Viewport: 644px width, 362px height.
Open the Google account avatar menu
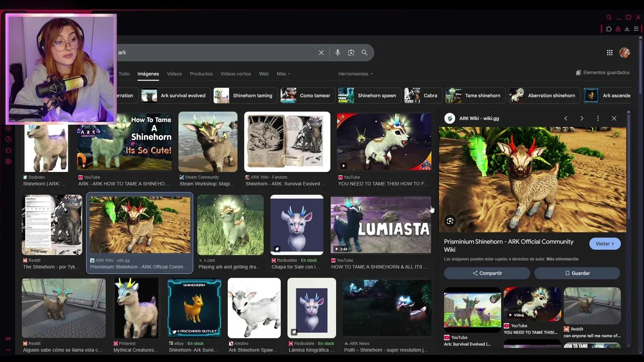pyautogui.click(x=625, y=53)
